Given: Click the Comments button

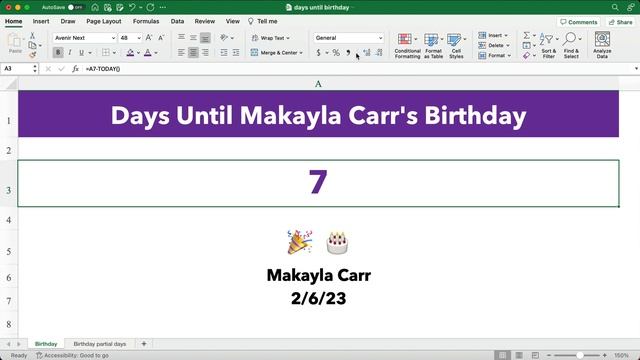Looking at the screenshot, I should [579, 22].
